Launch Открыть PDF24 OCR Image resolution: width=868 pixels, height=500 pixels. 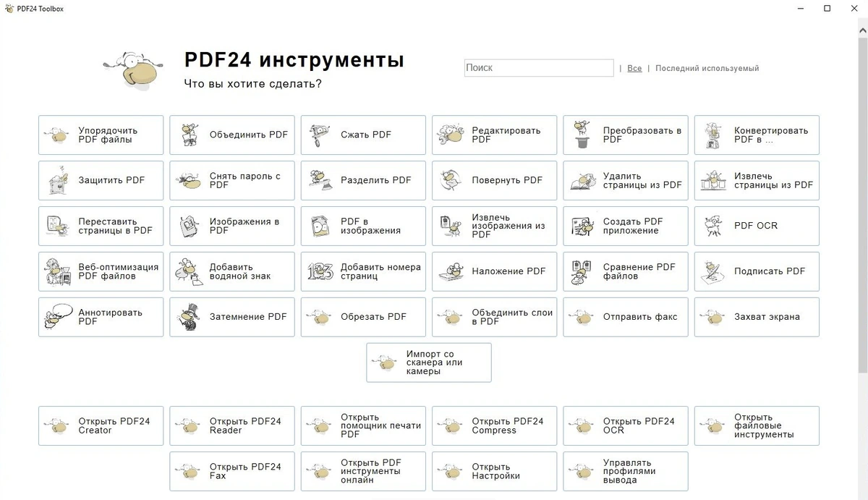click(x=626, y=425)
